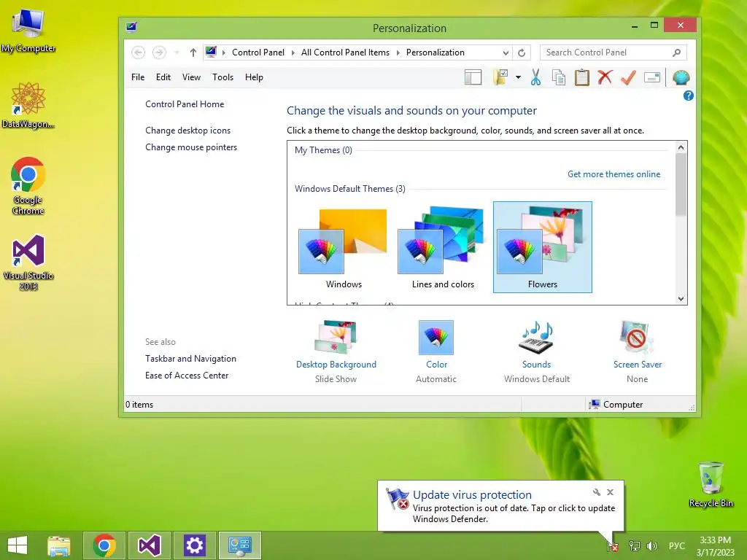Go up one level with the Up arrow
Image resolution: width=747 pixels, height=560 pixels.
tap(193, 52)
